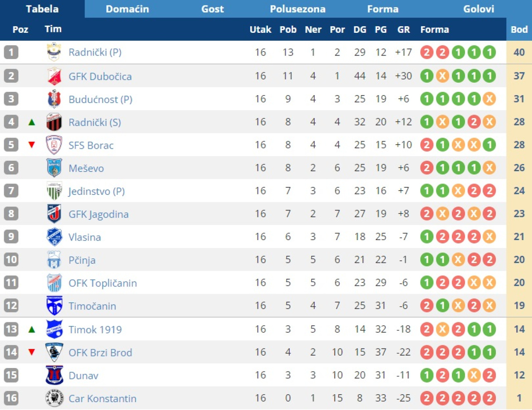
Task: Click the Radnički (P) club crest
Action: pos(54,52)
